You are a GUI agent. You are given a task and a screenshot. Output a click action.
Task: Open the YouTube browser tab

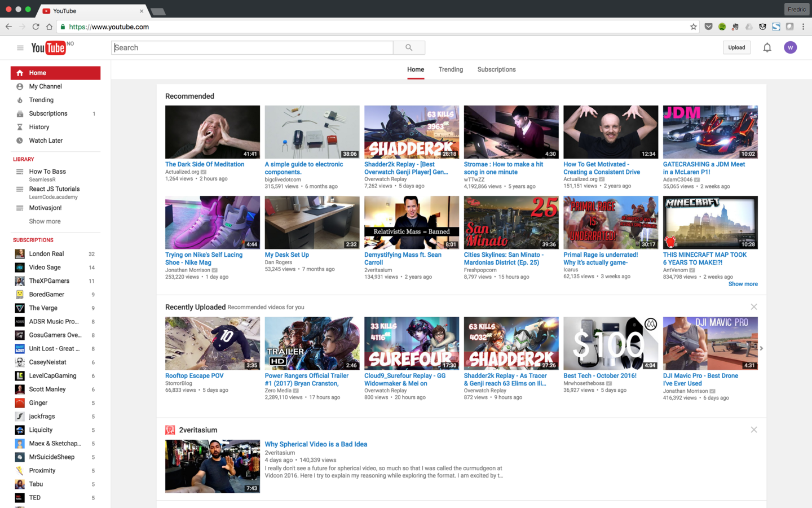coord(93,11)
